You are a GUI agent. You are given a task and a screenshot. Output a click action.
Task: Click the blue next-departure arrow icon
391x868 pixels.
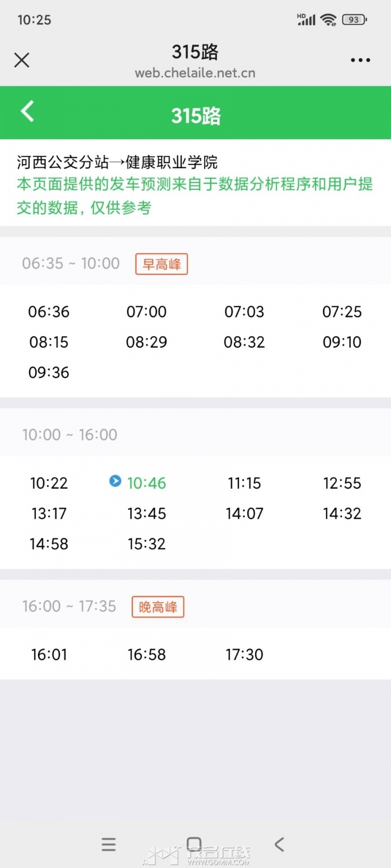pos(115,481)
